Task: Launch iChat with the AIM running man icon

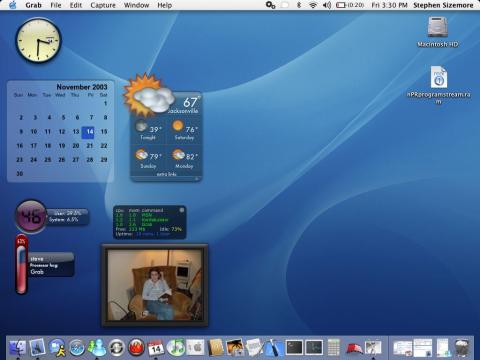Action: click(57, 348)
